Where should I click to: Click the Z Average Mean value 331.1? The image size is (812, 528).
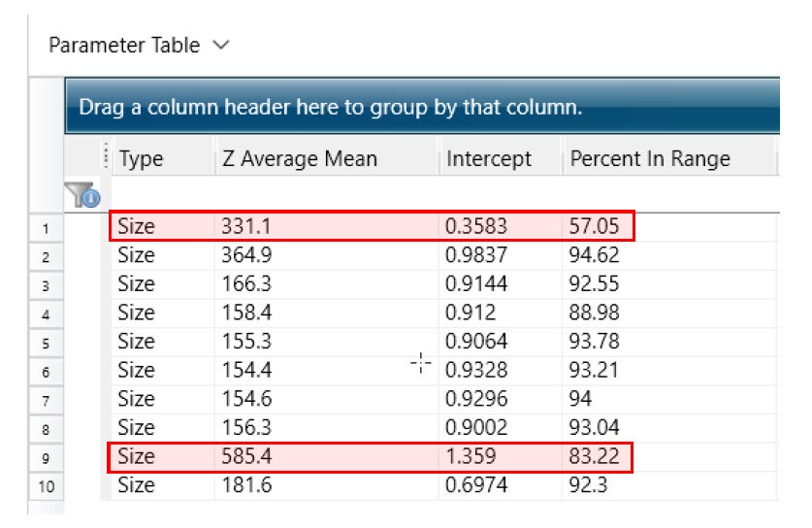(244, 228)
